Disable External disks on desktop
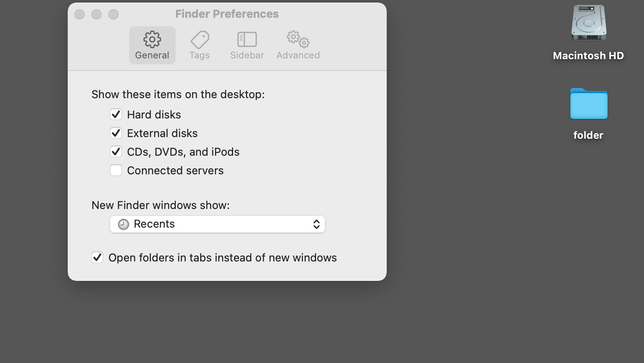 pyautogui.click(x=116, y=133)
